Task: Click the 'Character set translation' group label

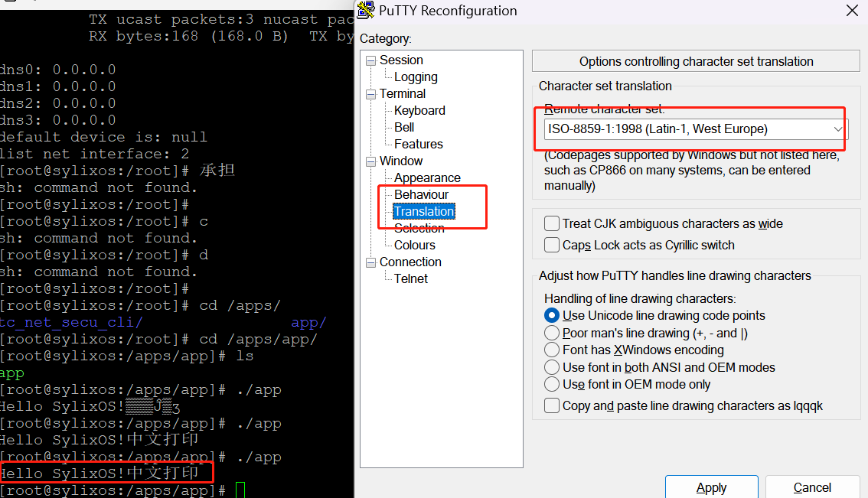Action: click(x=605, y=86)
